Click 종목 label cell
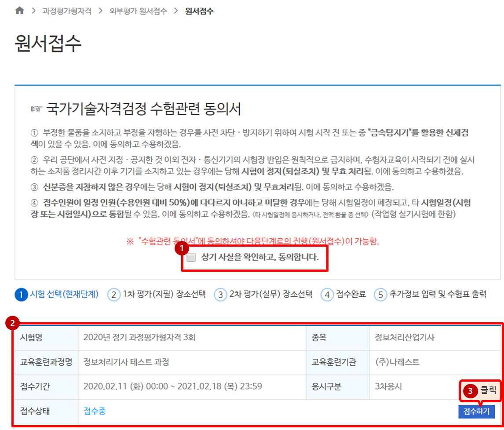 [x=338, y=338]
